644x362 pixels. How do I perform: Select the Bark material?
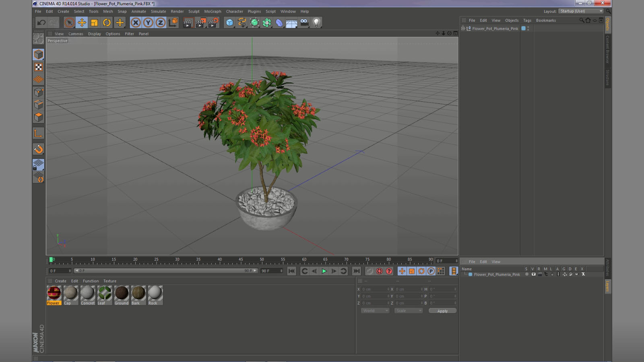point(138,295)
